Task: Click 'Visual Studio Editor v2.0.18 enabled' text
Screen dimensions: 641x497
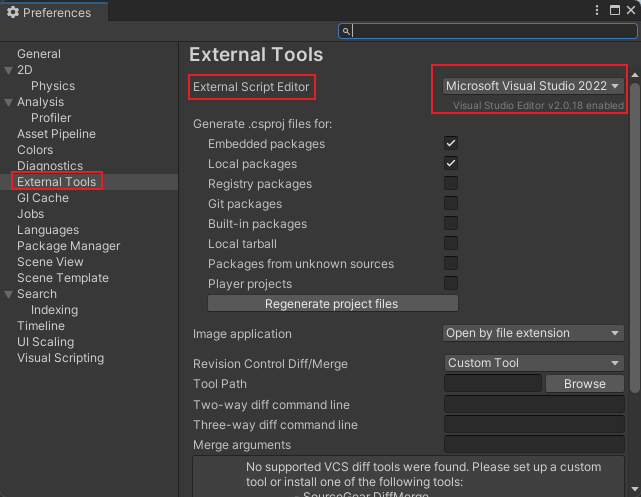Action: (x=538, y=105)
